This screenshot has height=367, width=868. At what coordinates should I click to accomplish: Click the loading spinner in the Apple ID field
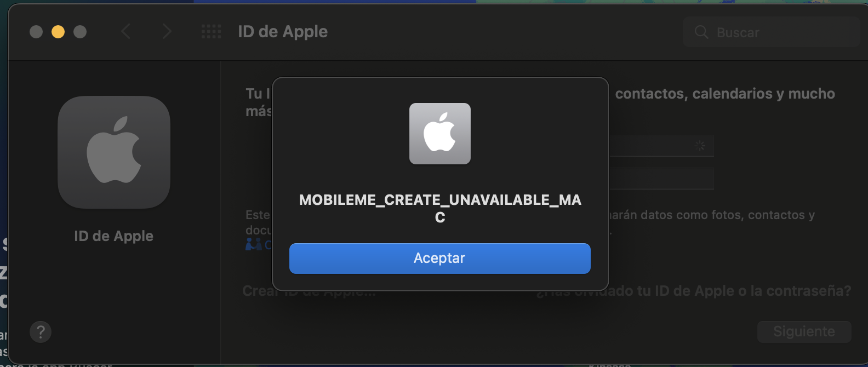(x=700, y=146)
